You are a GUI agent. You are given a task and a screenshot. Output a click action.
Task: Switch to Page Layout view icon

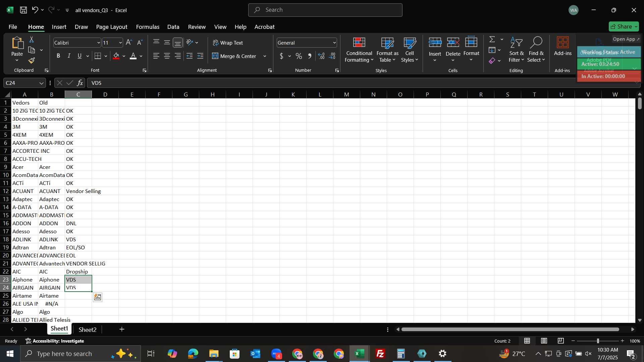point(544,341)
